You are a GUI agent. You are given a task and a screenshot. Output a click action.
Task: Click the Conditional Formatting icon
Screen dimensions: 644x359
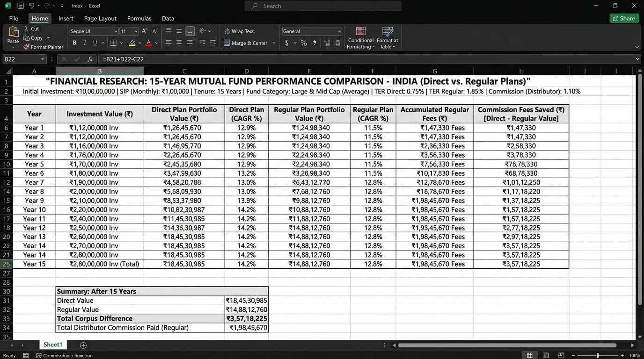[361, 32]
